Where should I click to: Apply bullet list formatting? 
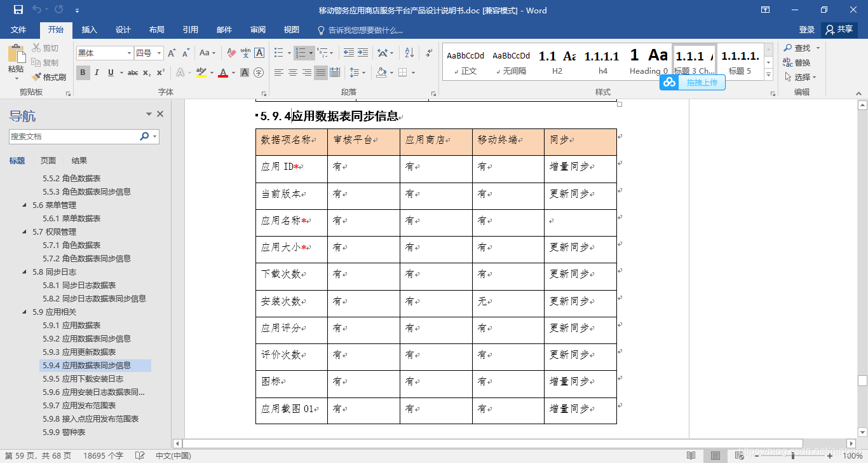coord(279,53)
